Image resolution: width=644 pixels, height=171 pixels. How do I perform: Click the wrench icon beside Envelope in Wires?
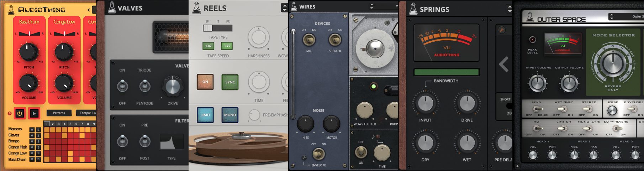pyautogui.click(x=304, y=158)
